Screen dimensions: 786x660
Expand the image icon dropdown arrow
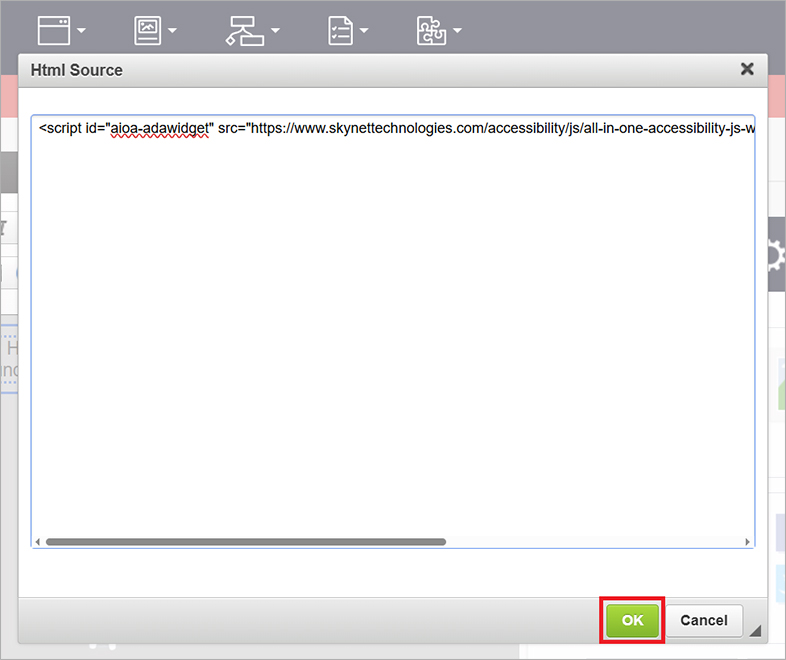pos(173,31)
